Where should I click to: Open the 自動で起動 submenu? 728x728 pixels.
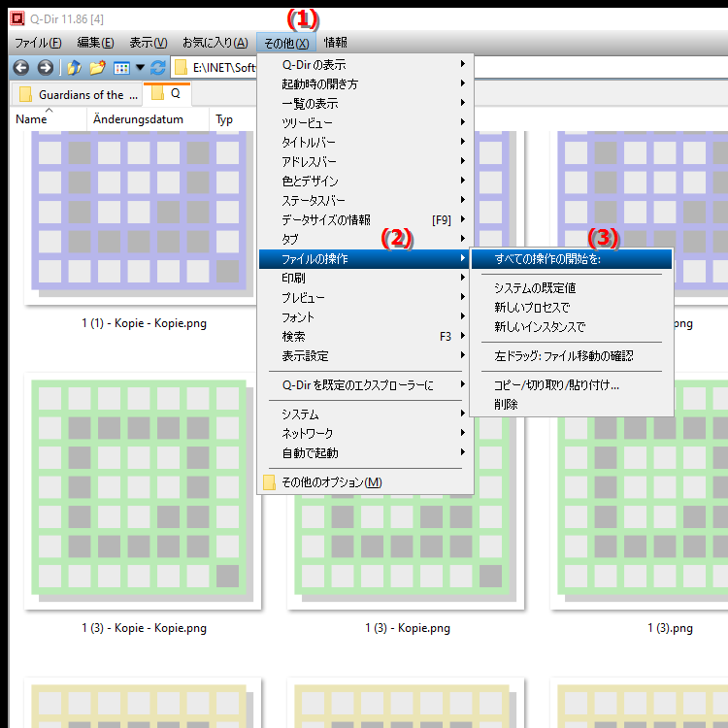[x=364, y=452]
